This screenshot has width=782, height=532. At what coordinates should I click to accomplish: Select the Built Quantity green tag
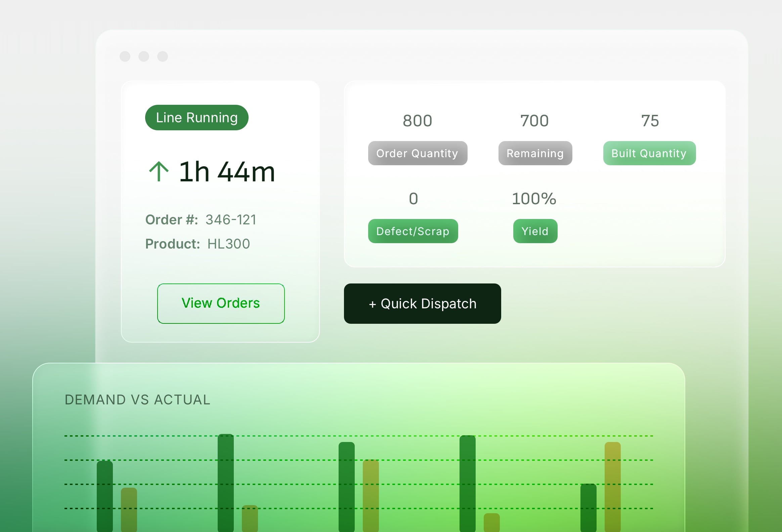[649, 153]
